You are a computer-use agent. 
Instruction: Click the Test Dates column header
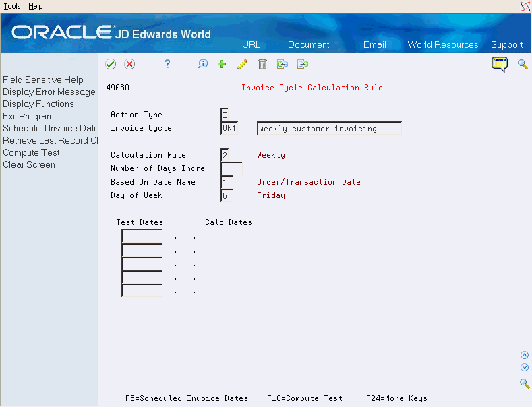140,222
